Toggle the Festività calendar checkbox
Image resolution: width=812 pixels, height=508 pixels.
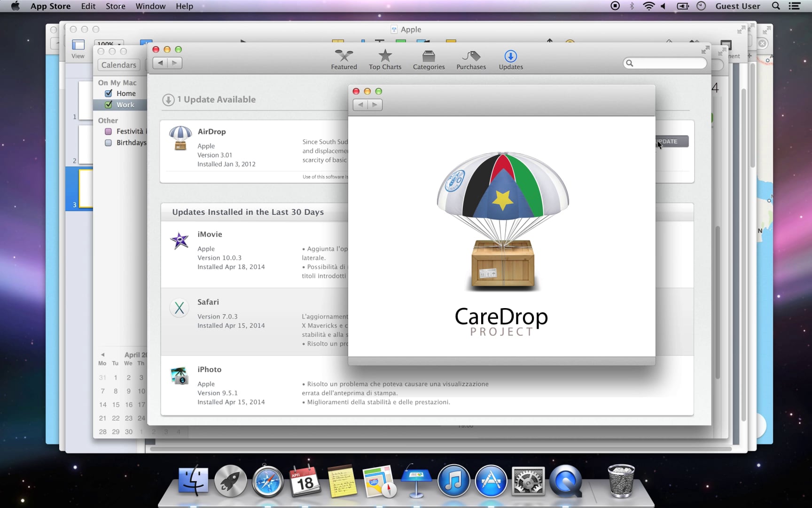pos(108,131)
